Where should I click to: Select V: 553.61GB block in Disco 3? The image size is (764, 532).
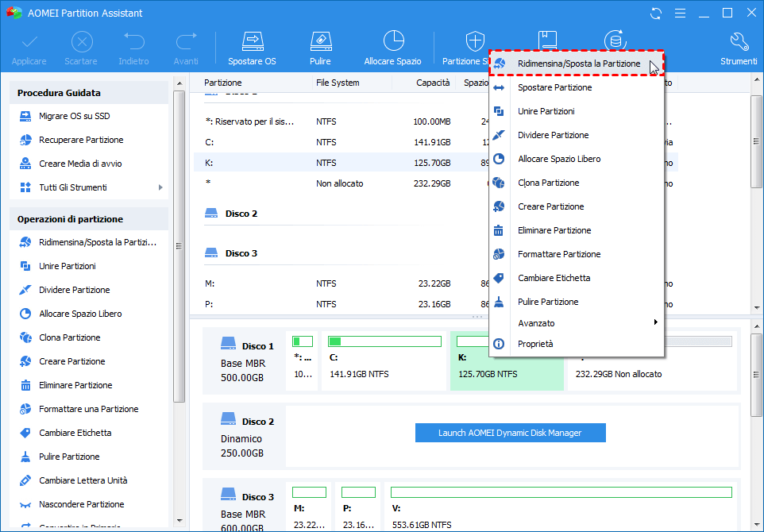[561, 507]
